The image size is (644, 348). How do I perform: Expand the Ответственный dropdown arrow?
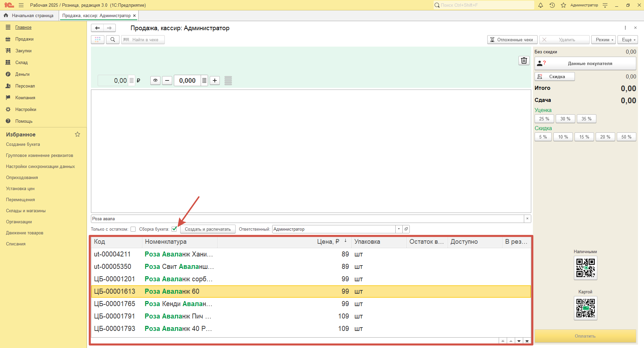pyautogui.click(x=399, y=229)
